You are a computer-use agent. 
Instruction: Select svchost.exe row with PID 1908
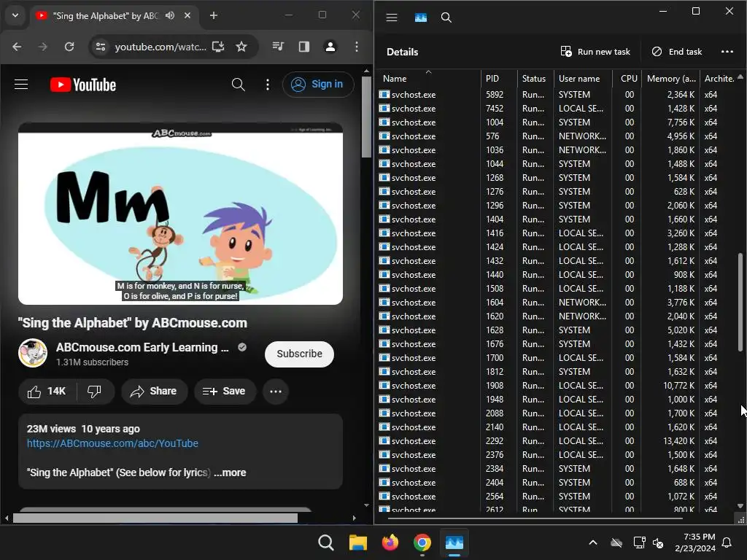point(557,386)
